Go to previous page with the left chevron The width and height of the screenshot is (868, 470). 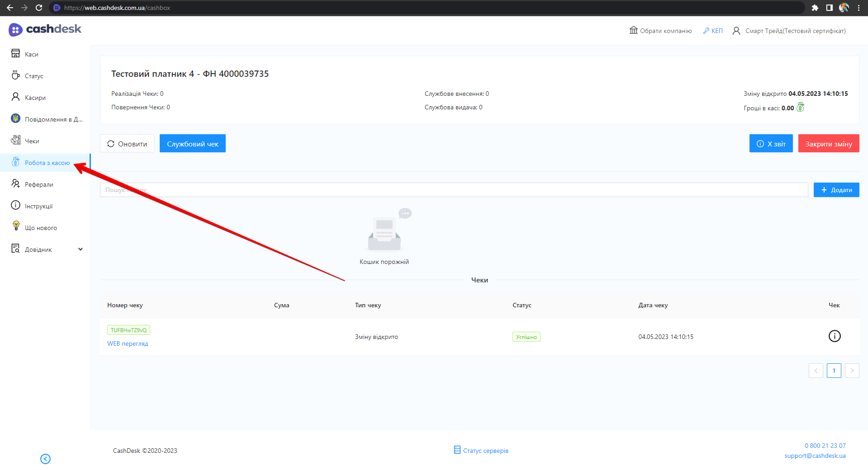[816, 370]
